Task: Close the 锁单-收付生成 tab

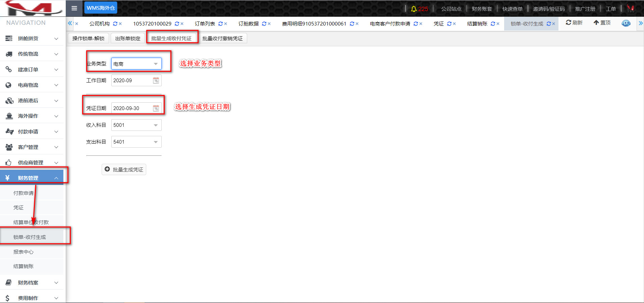Action: tap(554, 24)
